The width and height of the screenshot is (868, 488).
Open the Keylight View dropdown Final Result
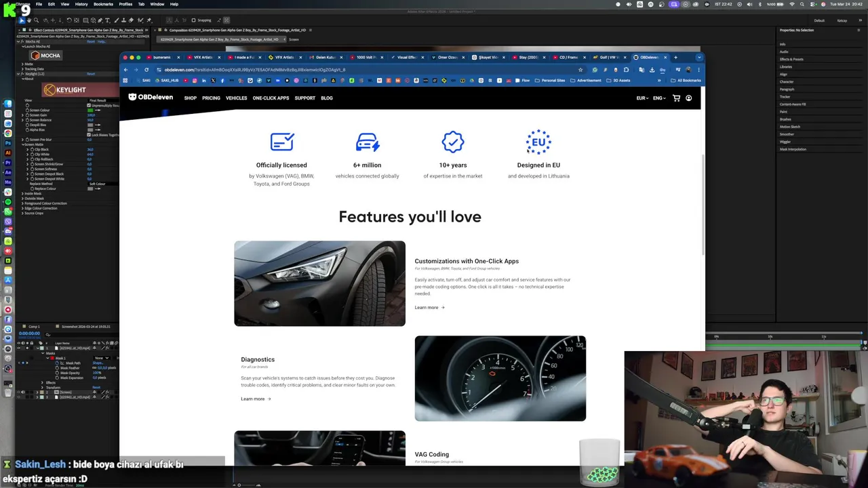pyautogui.click(x=103, y=100)
